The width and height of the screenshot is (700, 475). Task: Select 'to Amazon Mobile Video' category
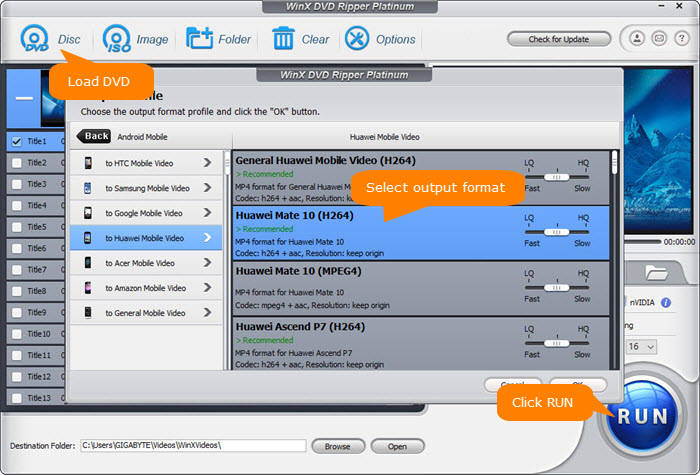[146, 288]
